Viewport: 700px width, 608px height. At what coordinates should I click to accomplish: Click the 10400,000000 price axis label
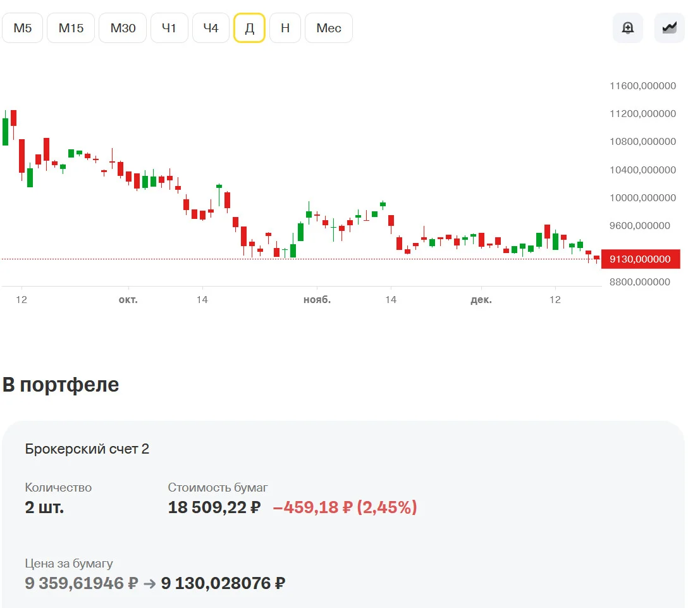click(x=643, y=170)
